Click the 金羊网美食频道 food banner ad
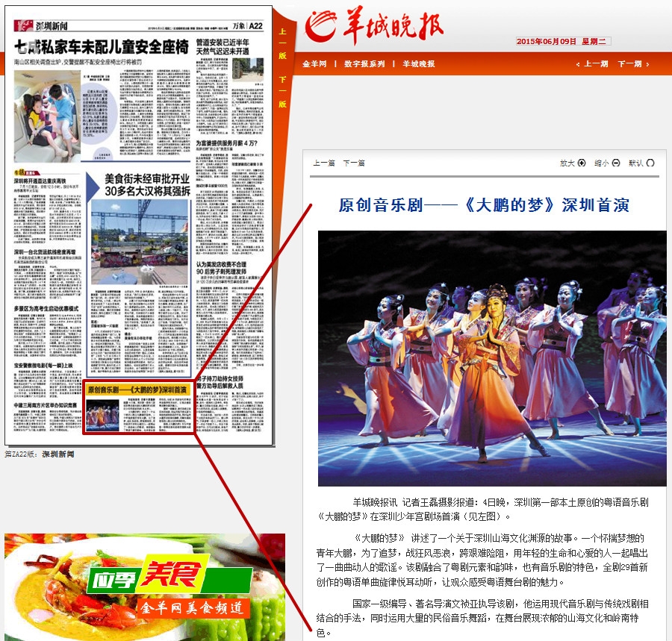 [144, 587]
